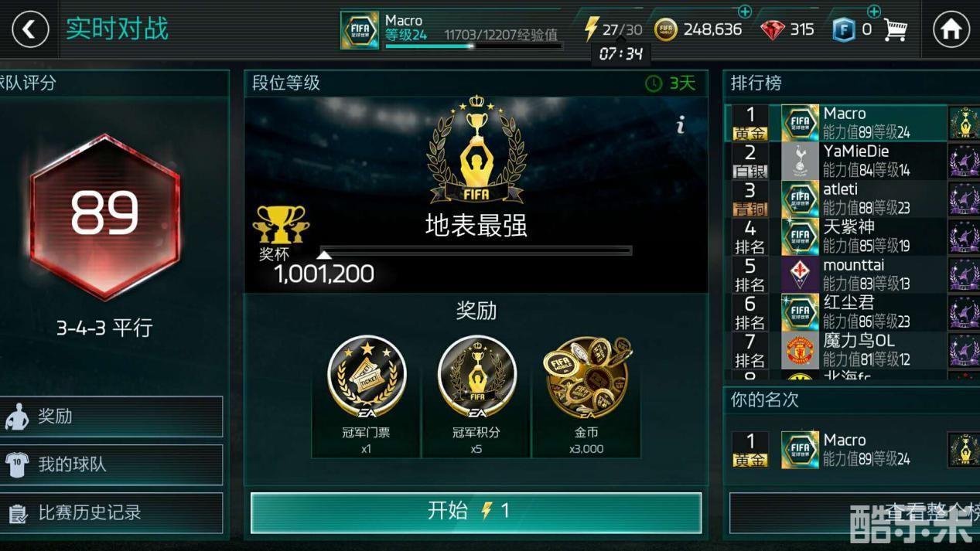Tap the 89 team rating hexagon
980x551 pixels.
(104, 216)
